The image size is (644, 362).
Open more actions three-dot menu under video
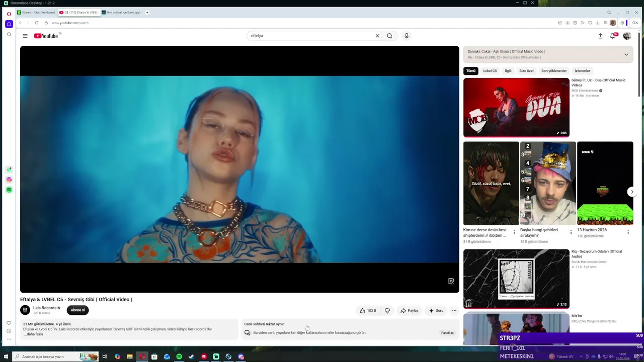point(454,311)
